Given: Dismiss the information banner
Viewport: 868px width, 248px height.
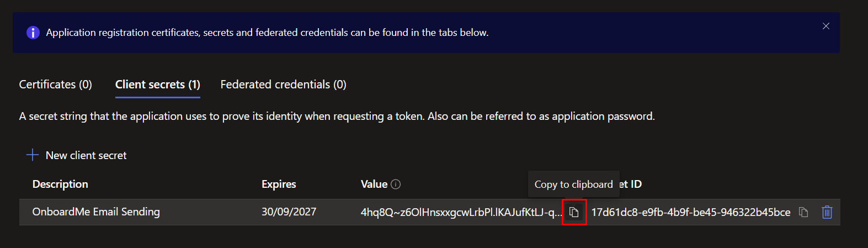Looking at the screenshot, I should click(x=826, y=26).
